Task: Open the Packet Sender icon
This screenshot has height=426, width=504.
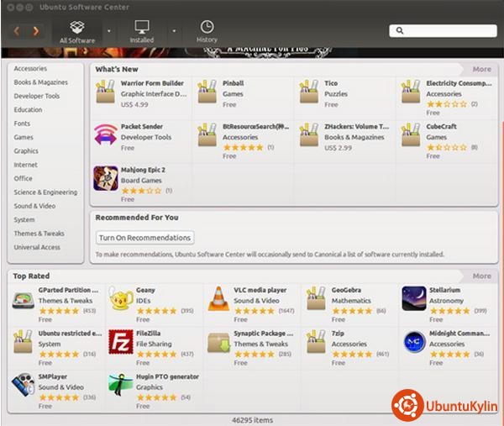Action: click(x=106, y=134)
